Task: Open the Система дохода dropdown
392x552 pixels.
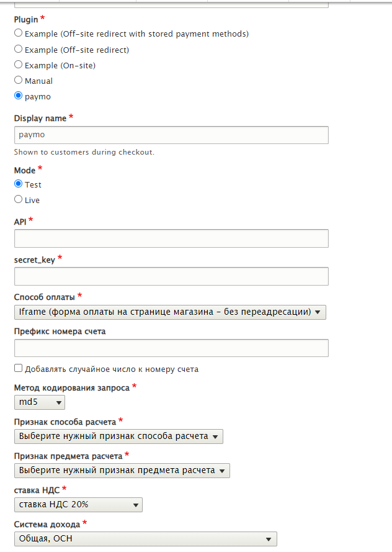Action: 145,538
